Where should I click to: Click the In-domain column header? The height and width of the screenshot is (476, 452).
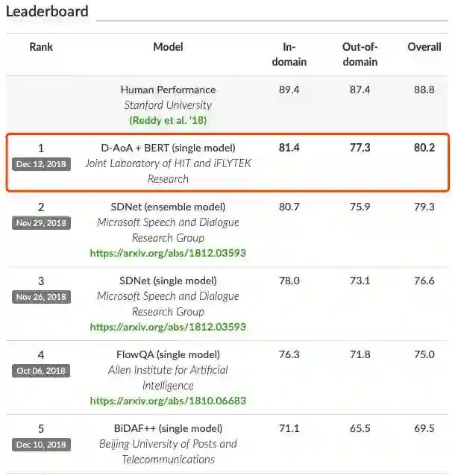click(289, 54)
